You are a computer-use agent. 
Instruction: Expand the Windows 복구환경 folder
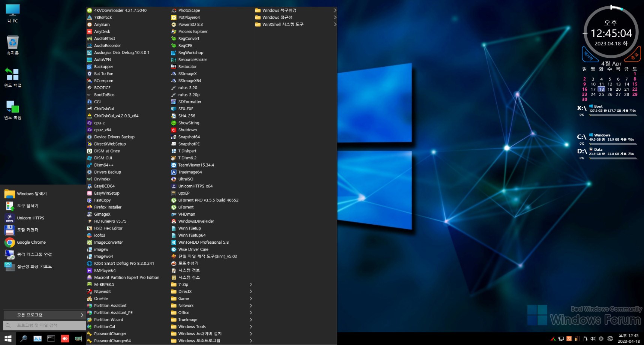[295, 10]
